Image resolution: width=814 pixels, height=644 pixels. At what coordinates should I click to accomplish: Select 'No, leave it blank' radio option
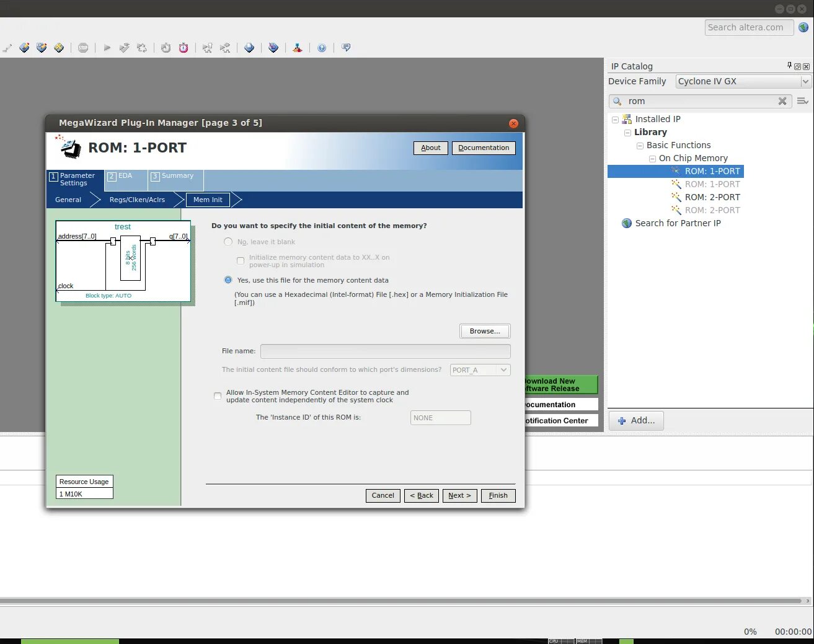pyautogui.click(x=228, y=242)
